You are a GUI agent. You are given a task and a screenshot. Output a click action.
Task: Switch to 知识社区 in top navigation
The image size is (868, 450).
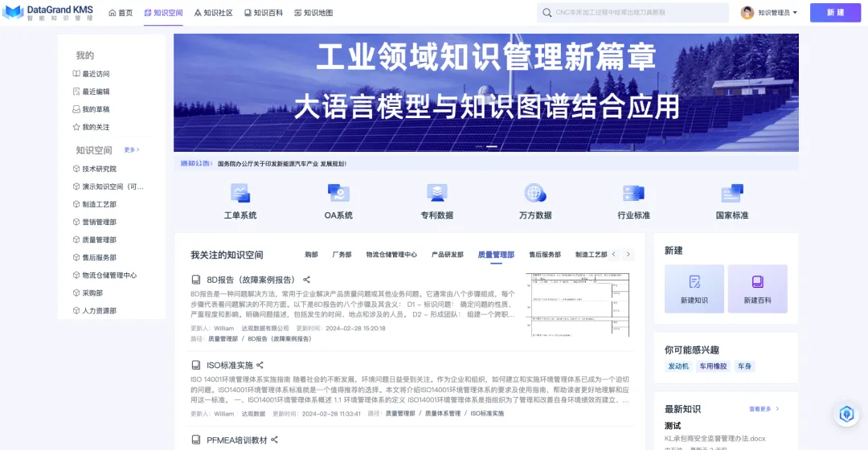coord(213,13)
